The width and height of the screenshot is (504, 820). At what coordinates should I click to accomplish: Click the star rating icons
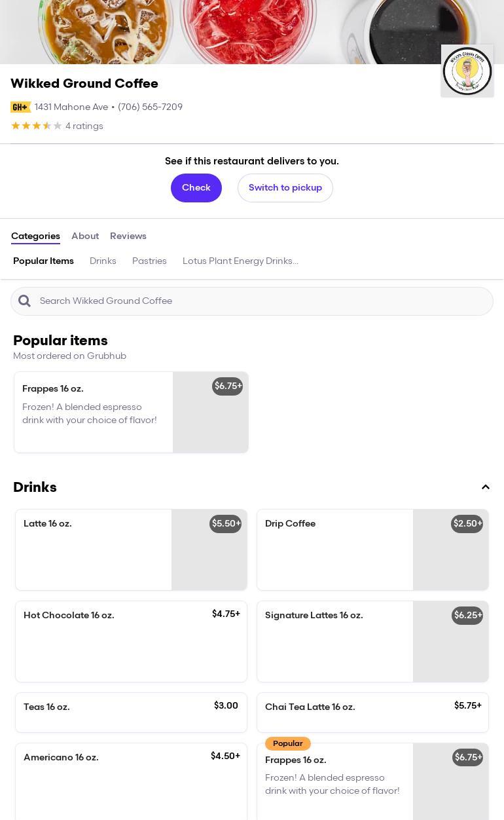[x=37, y=126]
